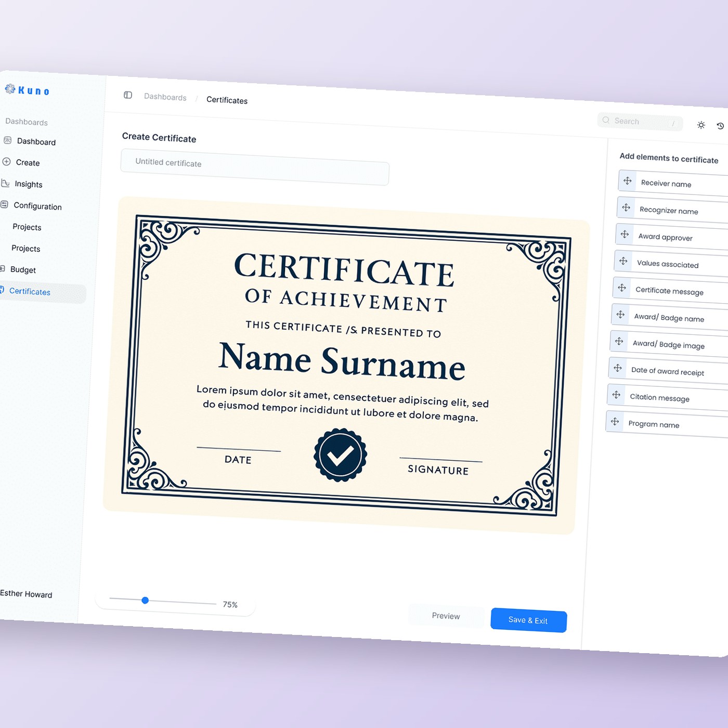Click the Add elements to certificate heading
This screenshot has width=728, height=728.
(669, 158)
